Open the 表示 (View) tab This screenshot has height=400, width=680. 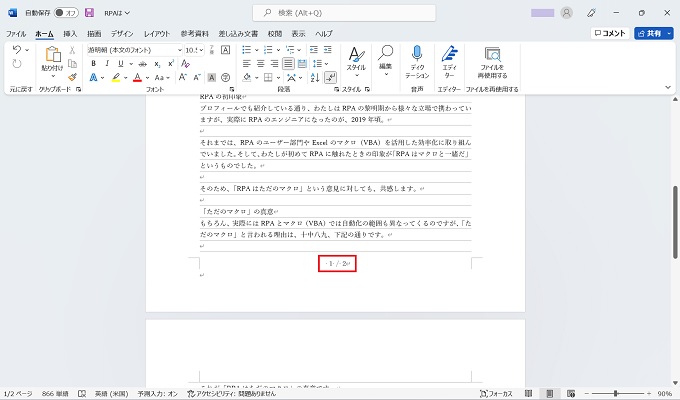pos(298,33)
